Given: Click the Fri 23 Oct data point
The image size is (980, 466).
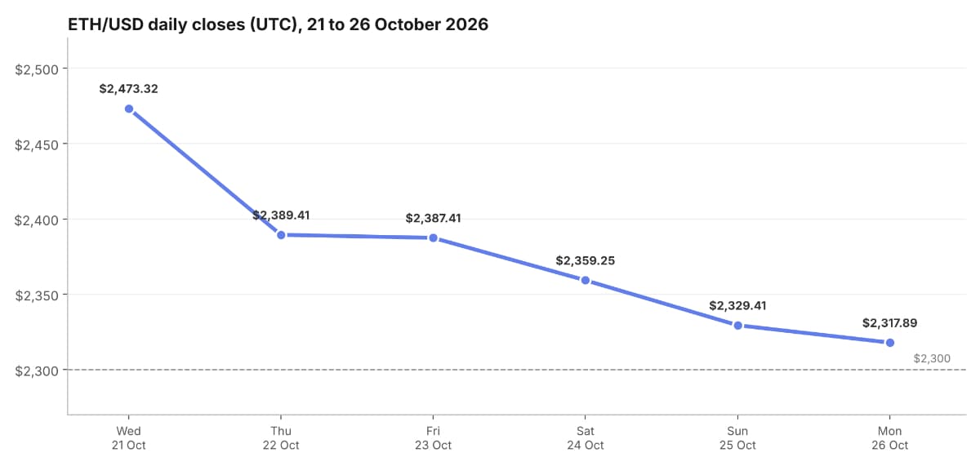Looking at the screenshot, I should coord(434,238).
